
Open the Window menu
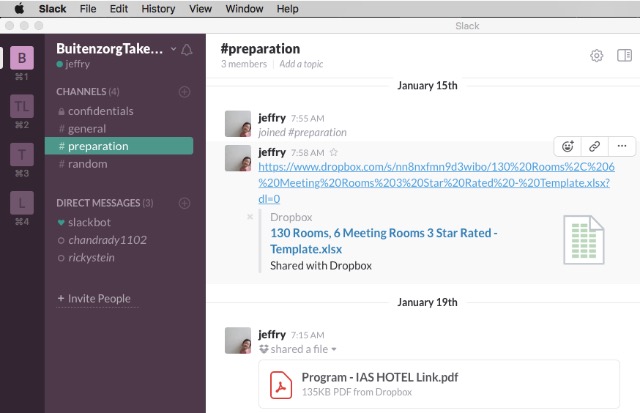pos(244,9)
